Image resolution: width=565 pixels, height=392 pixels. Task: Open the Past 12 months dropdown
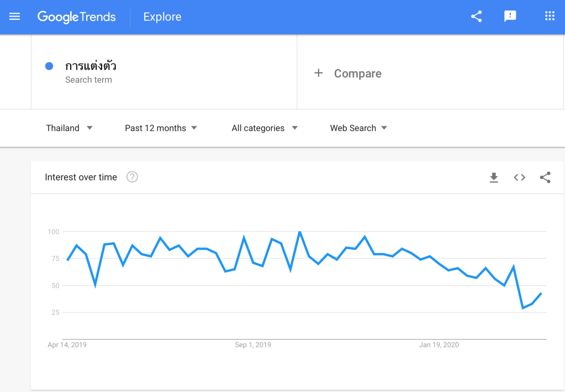point(161,128)
